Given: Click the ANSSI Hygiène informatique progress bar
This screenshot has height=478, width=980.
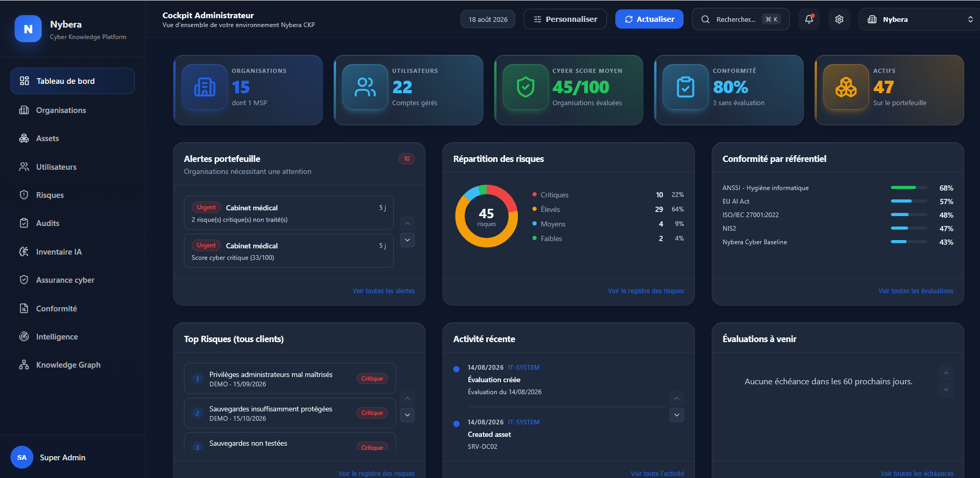Looking at the screenshot, I should pyautogui.click(x=909, y=187).
